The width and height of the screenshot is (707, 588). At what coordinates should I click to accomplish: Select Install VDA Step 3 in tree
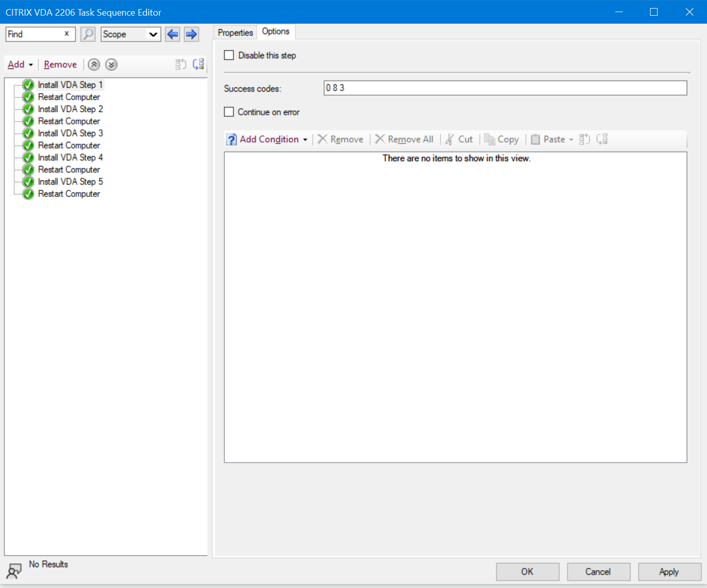click(x=70, y=133)
